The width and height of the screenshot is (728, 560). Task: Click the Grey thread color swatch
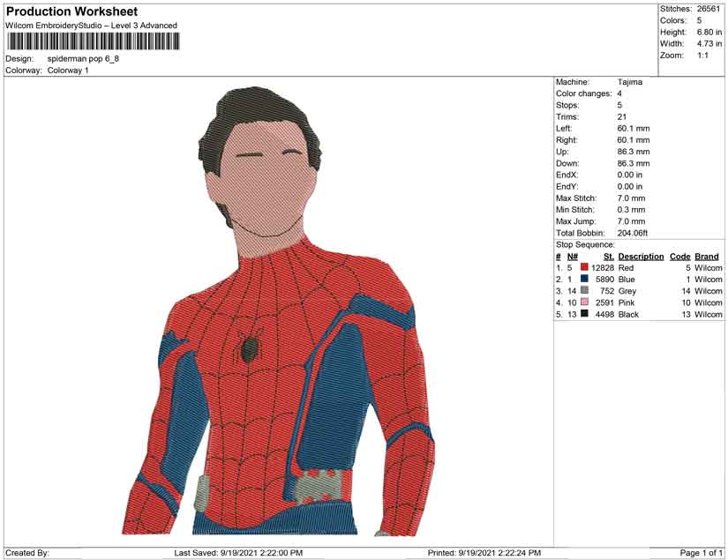click(x=584, y=290)
